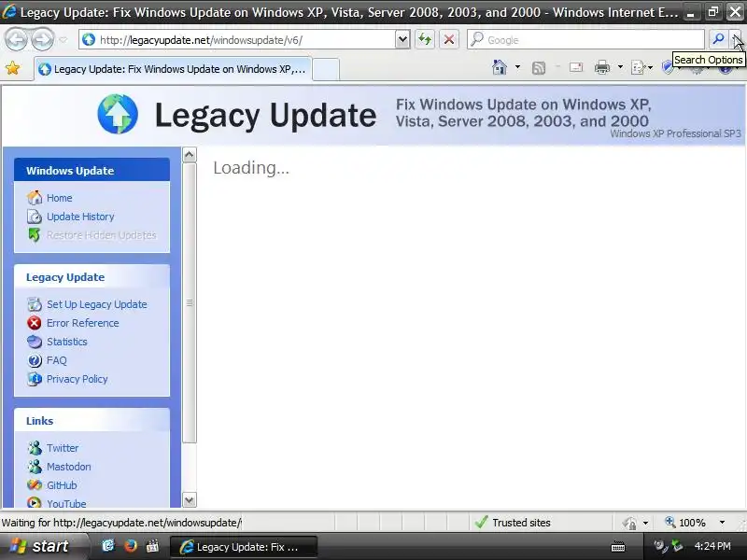Open Privacy Policy link

click(x=77, y=379)
